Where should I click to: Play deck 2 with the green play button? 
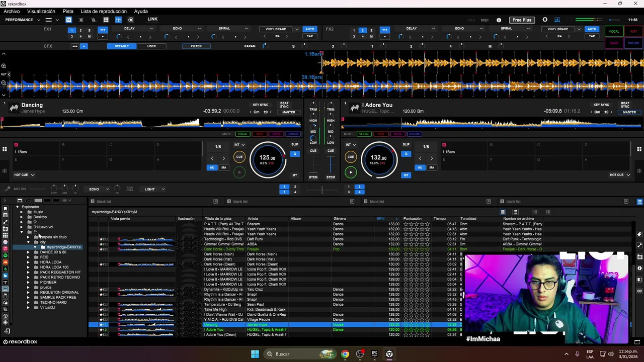pyautogui.click(x=351, y=172)
